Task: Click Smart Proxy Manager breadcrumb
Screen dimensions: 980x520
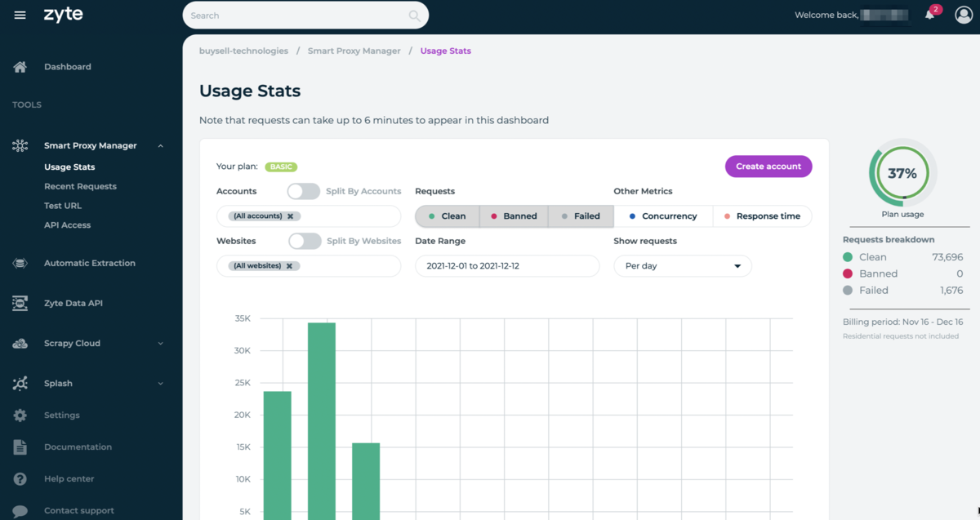Action: 354,51
